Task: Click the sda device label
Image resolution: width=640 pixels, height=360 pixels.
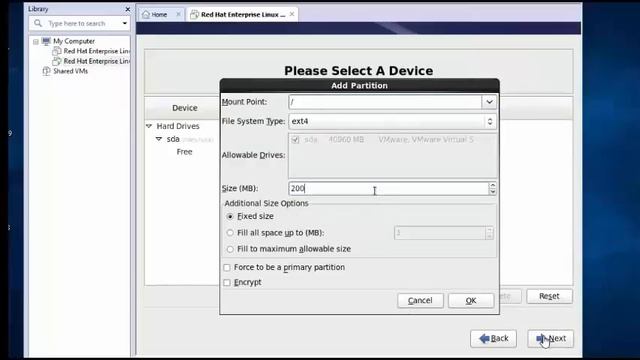Action: tap(173, 139)
